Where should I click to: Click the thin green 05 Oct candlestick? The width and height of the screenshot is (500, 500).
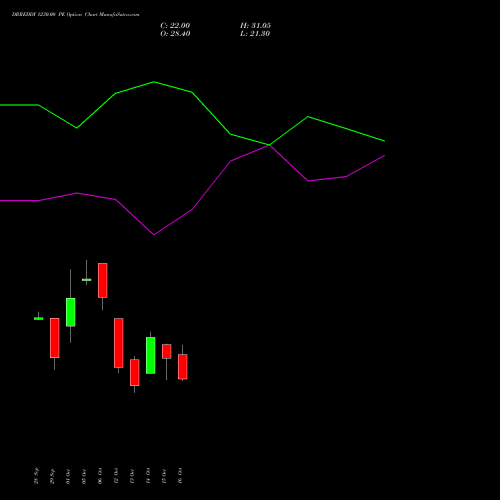(86, 280)
